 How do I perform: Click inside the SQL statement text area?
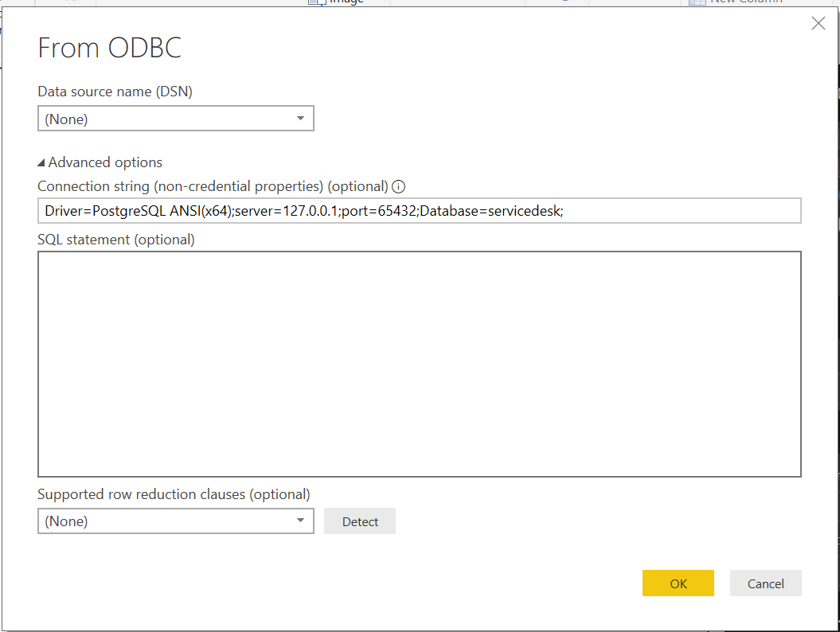(420, 364)
